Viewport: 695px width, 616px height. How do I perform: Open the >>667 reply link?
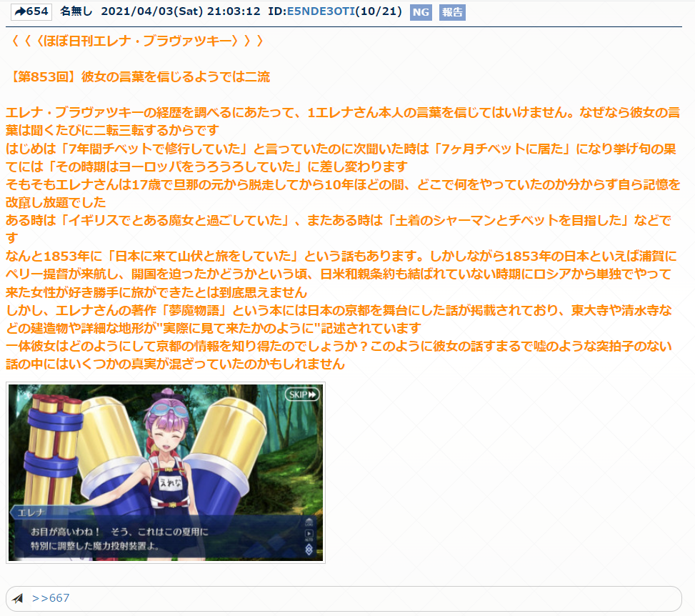pos(51,598)
